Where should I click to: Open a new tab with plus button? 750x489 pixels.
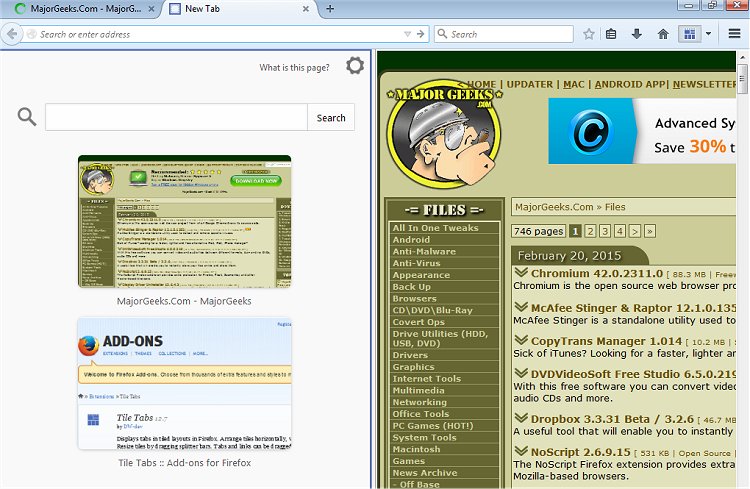[x=330, y=9]
